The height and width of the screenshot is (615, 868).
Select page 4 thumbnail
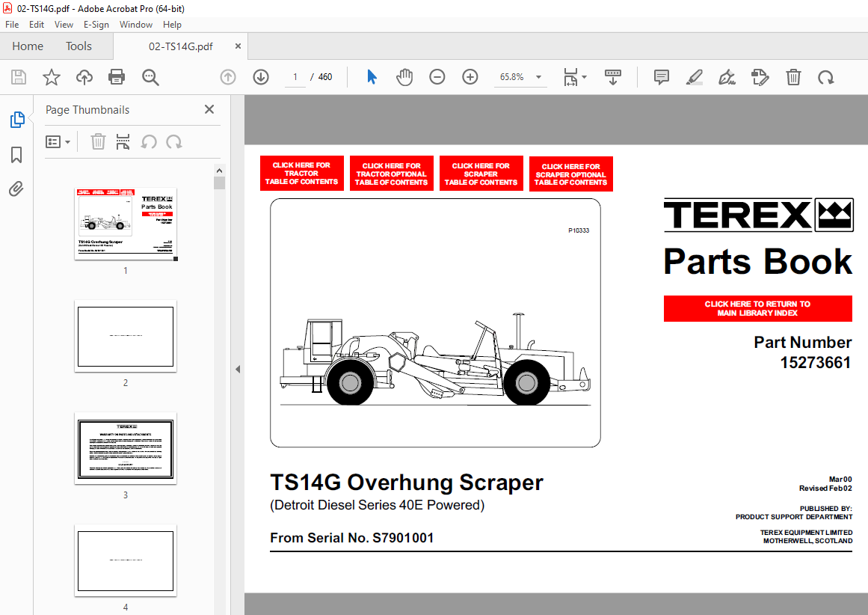coord(126,560)
